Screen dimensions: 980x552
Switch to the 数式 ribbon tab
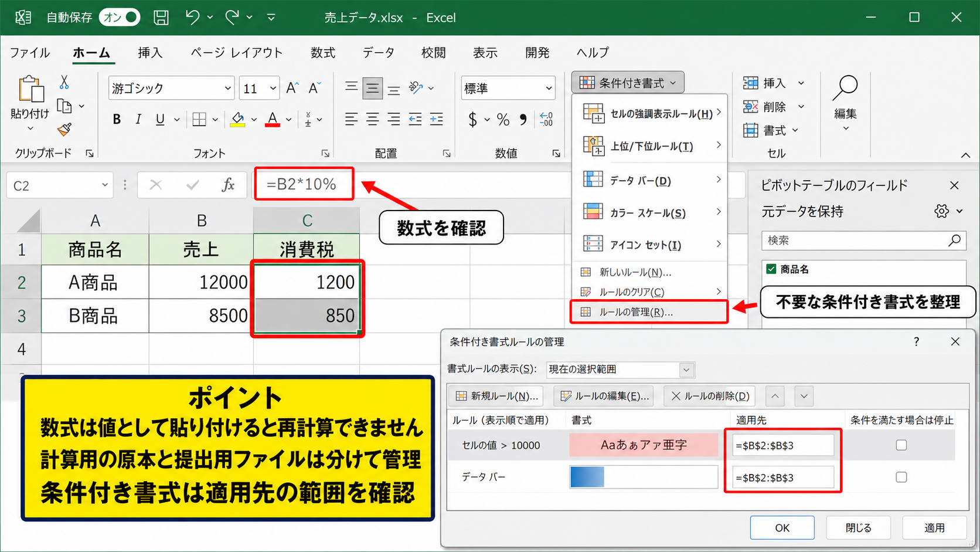(323, 53)
